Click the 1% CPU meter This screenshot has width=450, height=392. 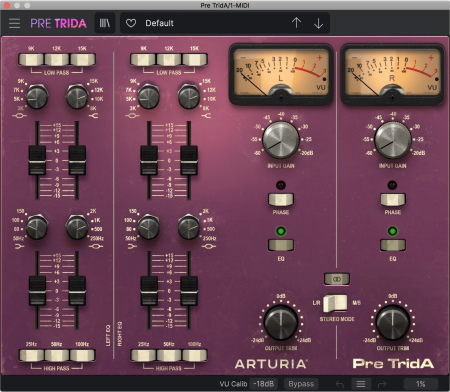421,384
